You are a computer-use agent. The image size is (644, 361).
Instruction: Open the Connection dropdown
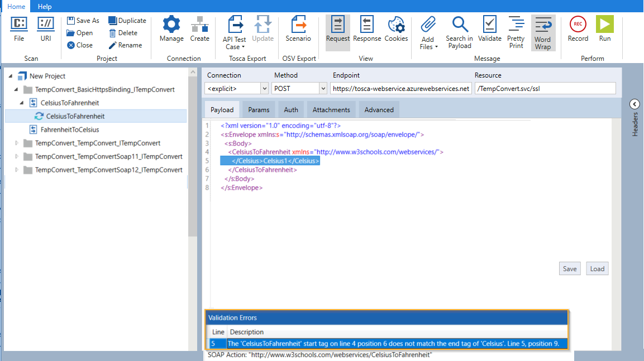(x=264, y=88)
